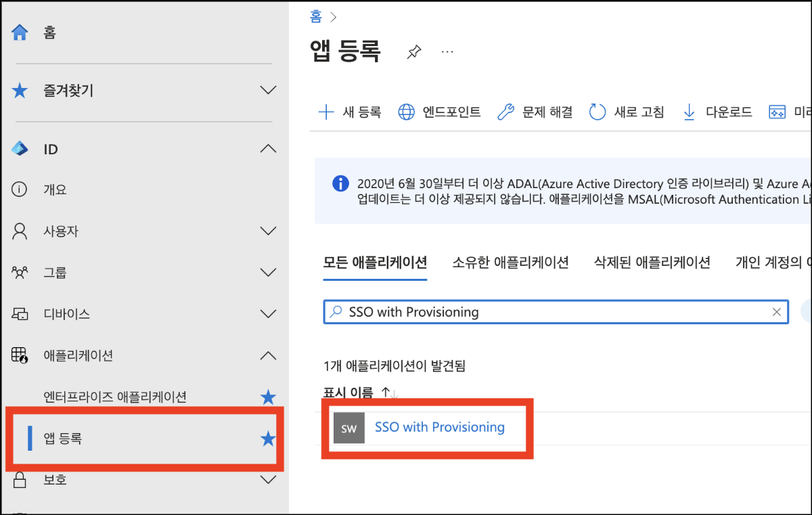Image resolution: width=812 pixels, height=515 pixels.
Task: Pin the 앱 등록 page with pushpin icon
Action: pos(413,53)
